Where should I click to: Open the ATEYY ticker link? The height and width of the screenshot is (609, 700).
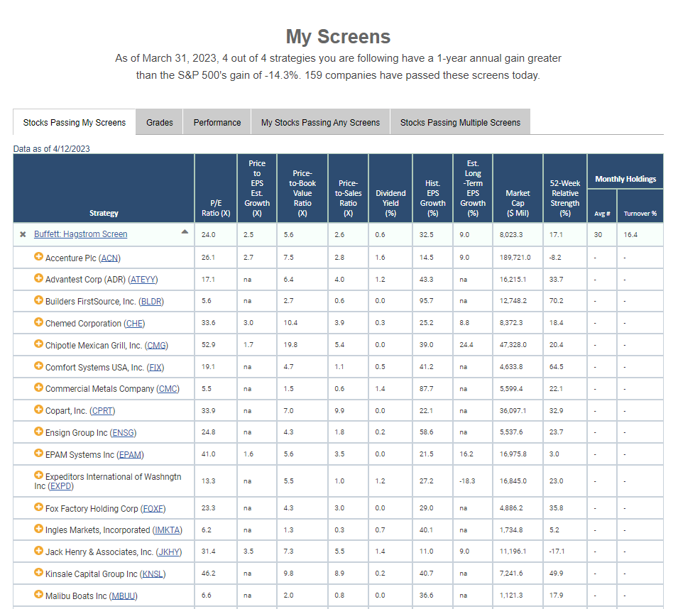tap(143, 280)
